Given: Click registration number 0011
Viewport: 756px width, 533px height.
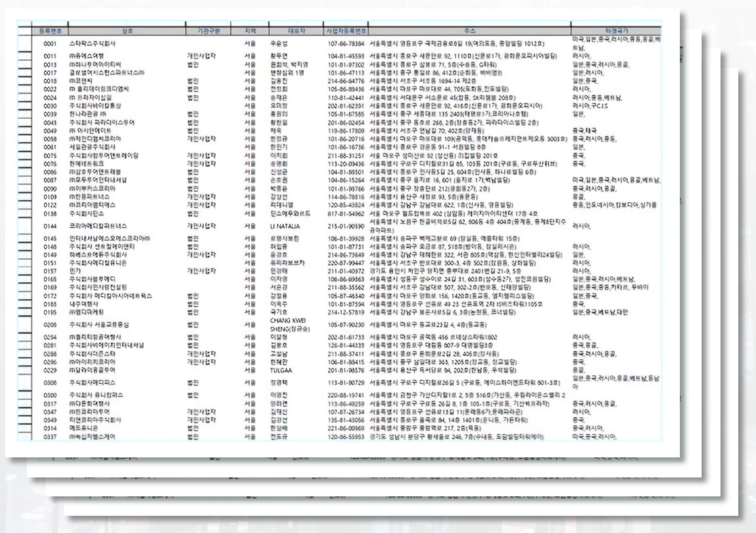Looking at the screenshot, I should [49, 57].
